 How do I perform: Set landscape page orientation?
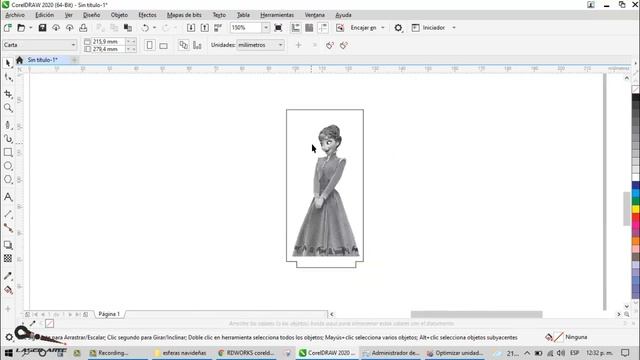pos(163,45)
